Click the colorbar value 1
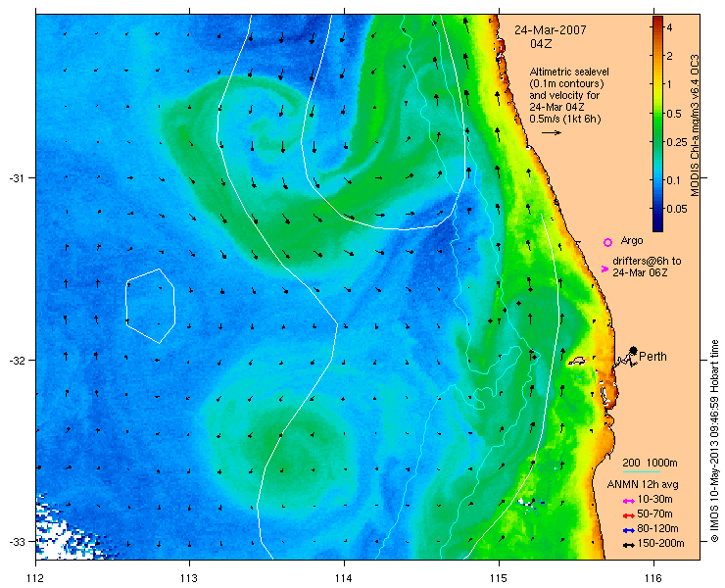 (669, 84)
